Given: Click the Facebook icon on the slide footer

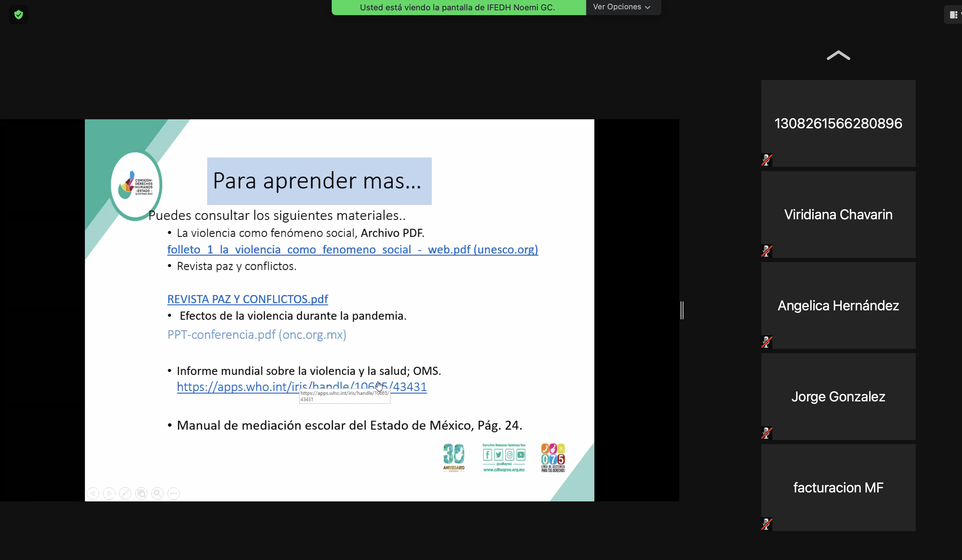Looking at the screenshot, I should (x=488, y=454).
